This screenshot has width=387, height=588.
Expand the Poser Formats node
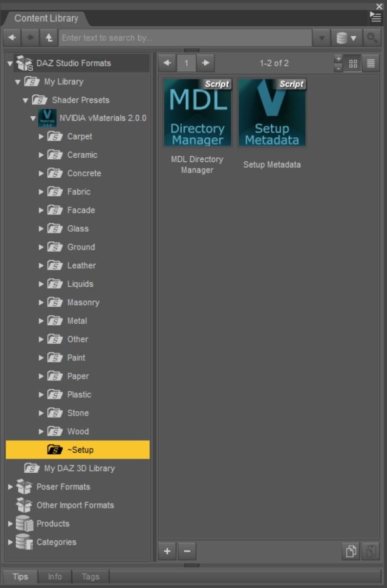point(10,487)
